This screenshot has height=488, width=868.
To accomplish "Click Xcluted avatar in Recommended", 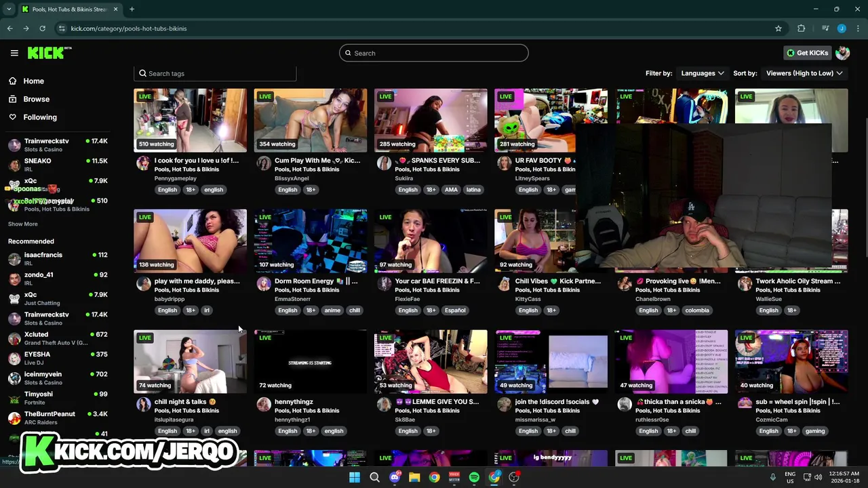I will click(14, 338).
